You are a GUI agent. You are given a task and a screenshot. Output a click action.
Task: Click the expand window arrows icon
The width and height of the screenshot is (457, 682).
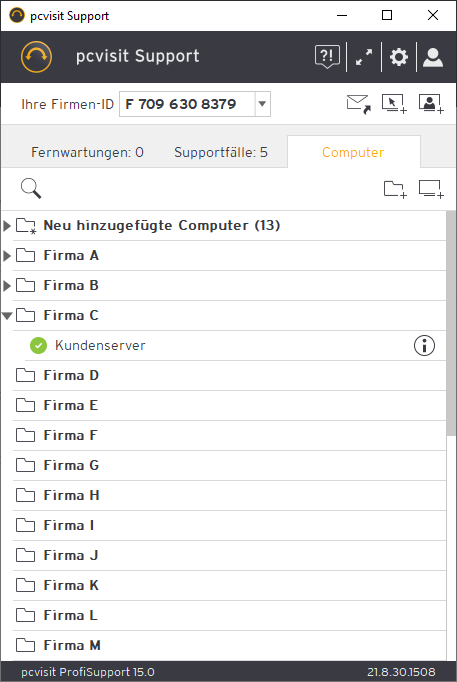pos(364,57)
